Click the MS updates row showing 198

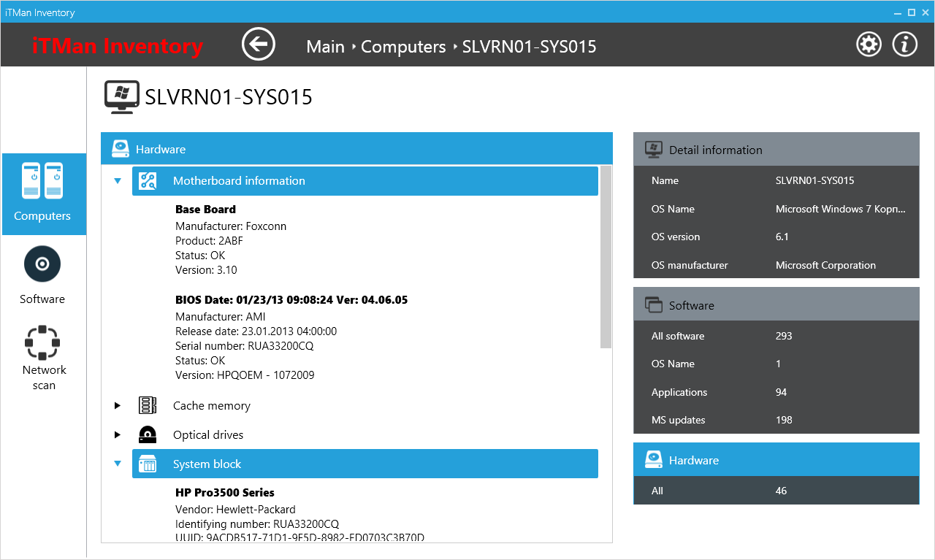coord(776,420)
